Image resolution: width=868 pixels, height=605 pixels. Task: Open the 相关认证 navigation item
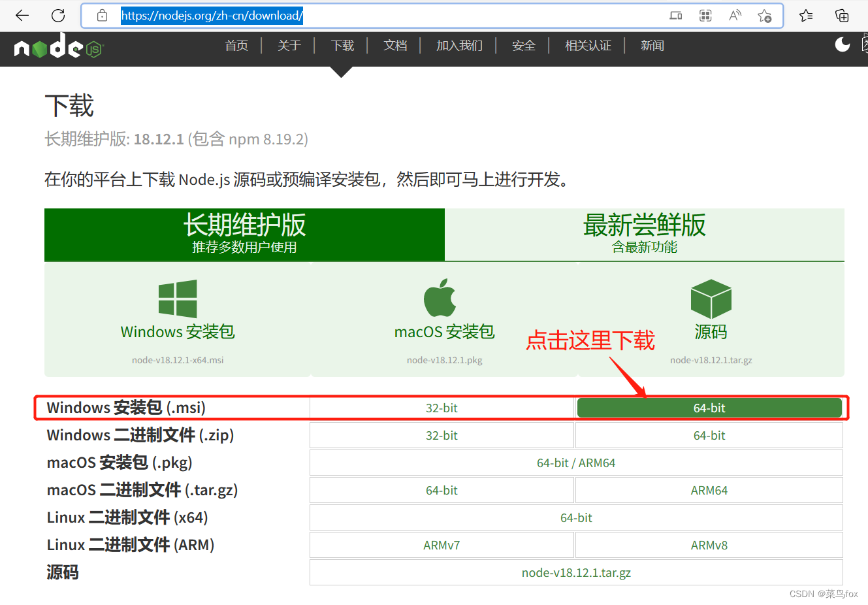588,46
